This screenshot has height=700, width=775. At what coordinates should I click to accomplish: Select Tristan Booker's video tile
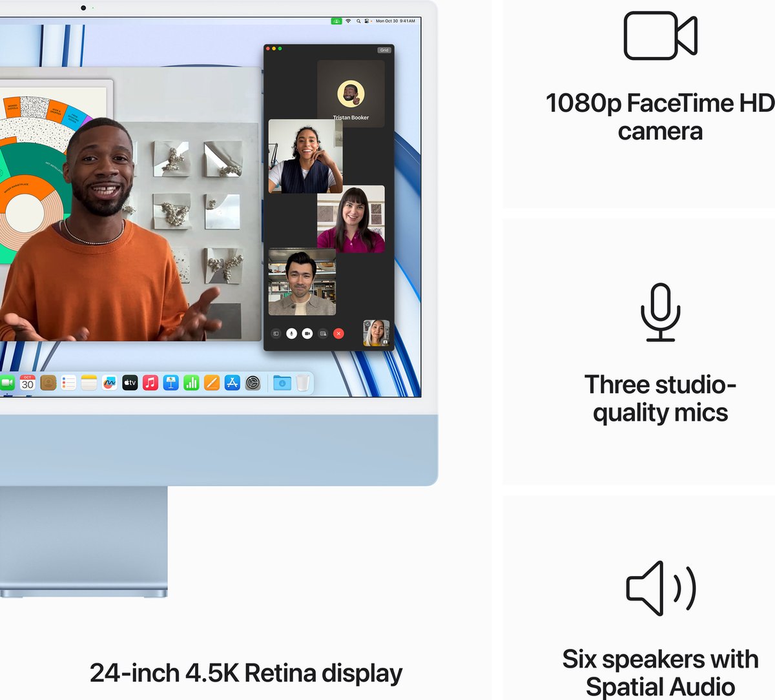pyautogui.click(x=352, y=94)
